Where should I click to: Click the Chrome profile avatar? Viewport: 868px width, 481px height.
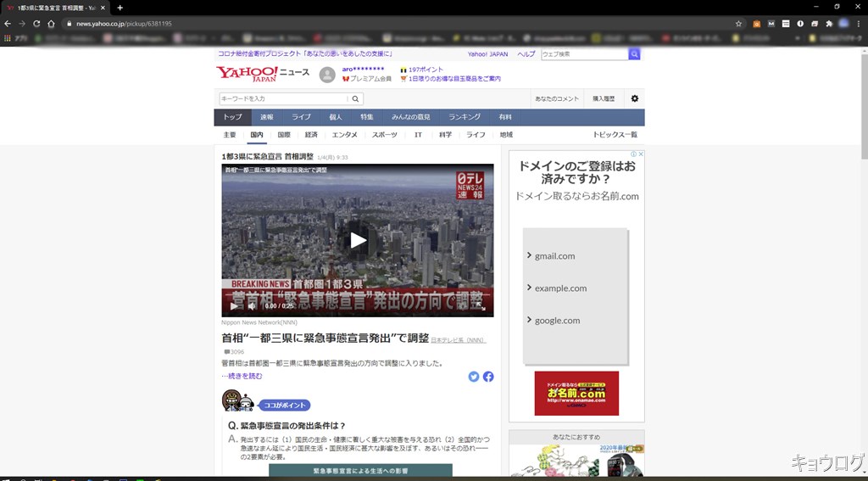[x=843, y=24]
